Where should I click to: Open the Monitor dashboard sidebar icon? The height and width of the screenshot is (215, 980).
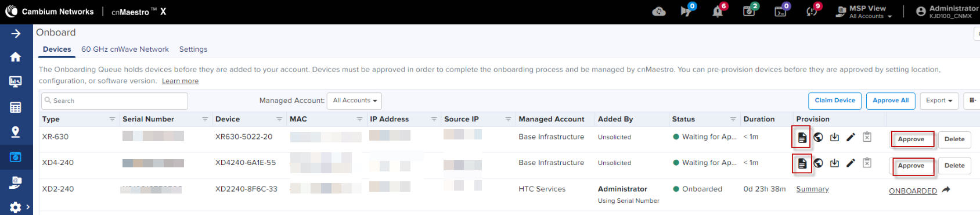tap(16, 82)
